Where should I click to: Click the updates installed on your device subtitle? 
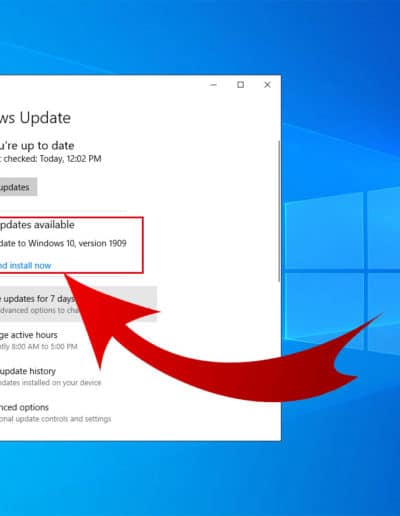(50, 383)
